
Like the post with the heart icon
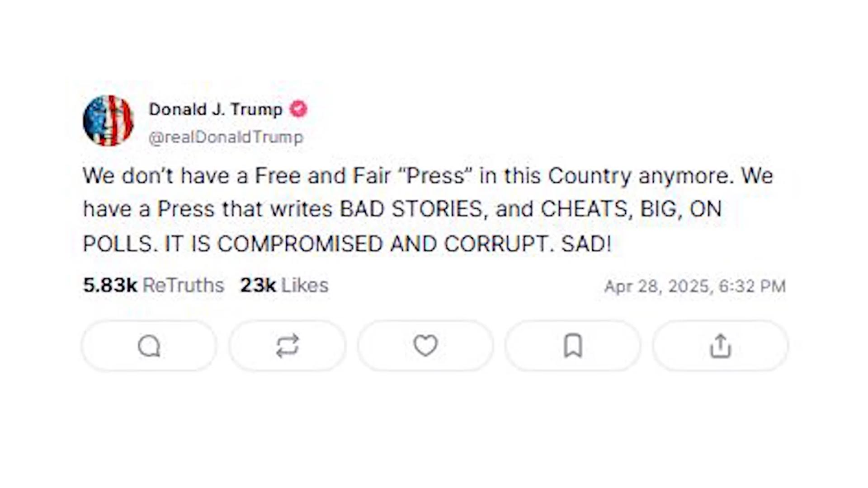pos(425,346)
